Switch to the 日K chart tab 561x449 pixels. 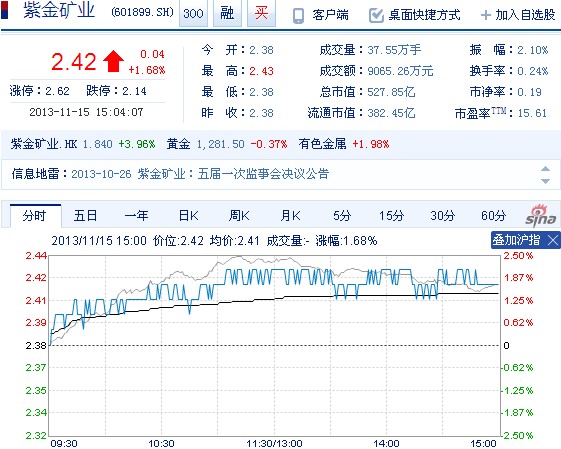click(188, 216)
